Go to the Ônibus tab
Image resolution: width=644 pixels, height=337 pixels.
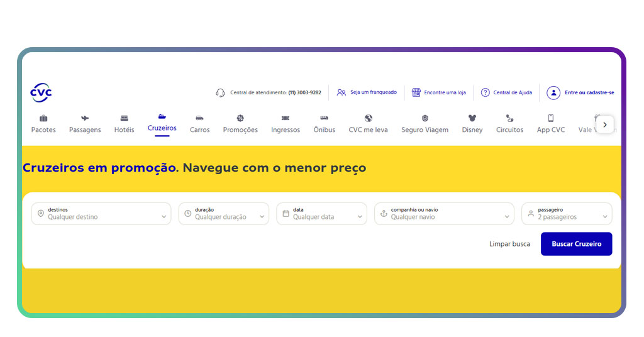pyautogui.click(x=324, y=130)
